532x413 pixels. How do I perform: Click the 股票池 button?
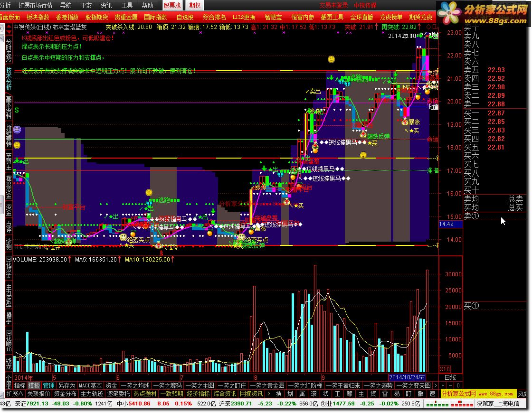point(172,5)
